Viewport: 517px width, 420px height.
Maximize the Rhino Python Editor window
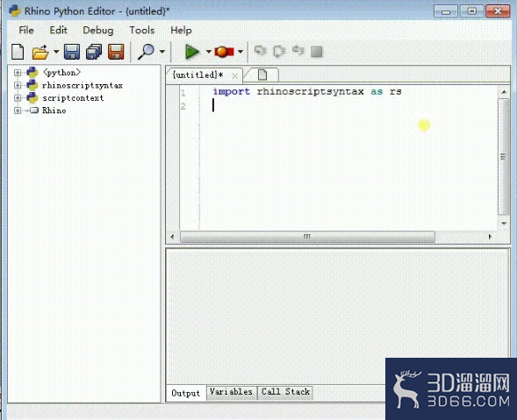pos(471,11)
